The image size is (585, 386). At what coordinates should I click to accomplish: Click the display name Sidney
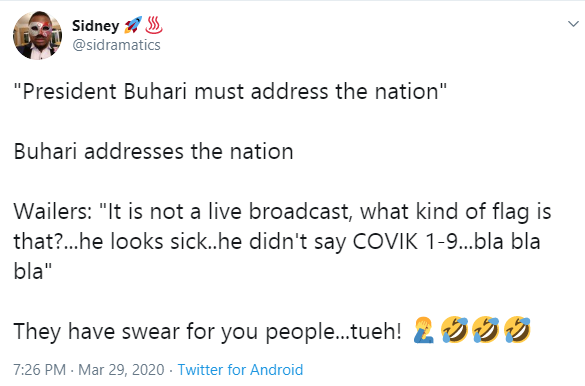point(96,26)
